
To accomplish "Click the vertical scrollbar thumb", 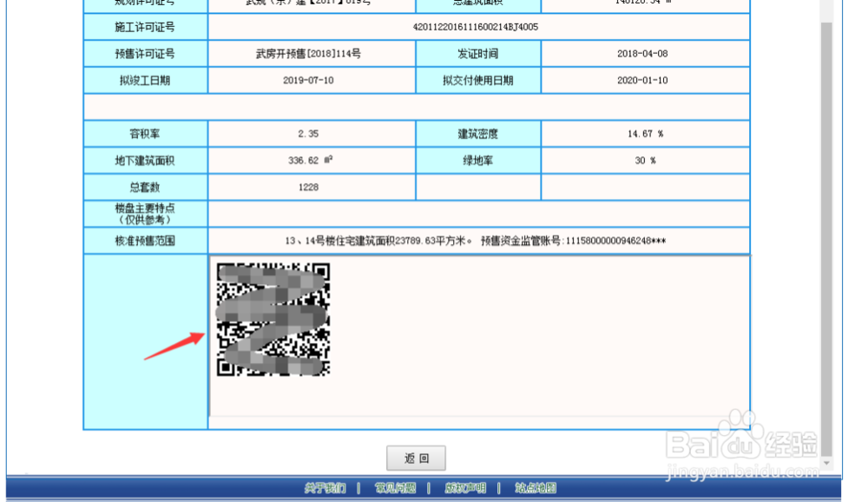I will coord(826,238).
